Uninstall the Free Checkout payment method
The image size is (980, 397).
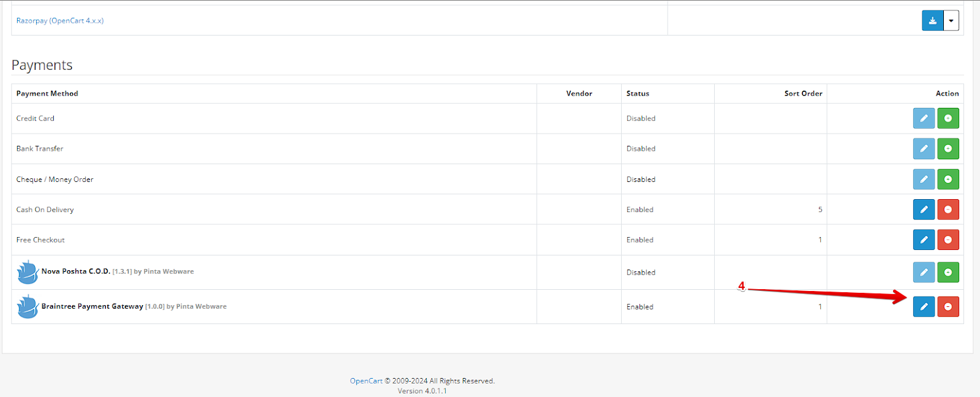(948, 240)
